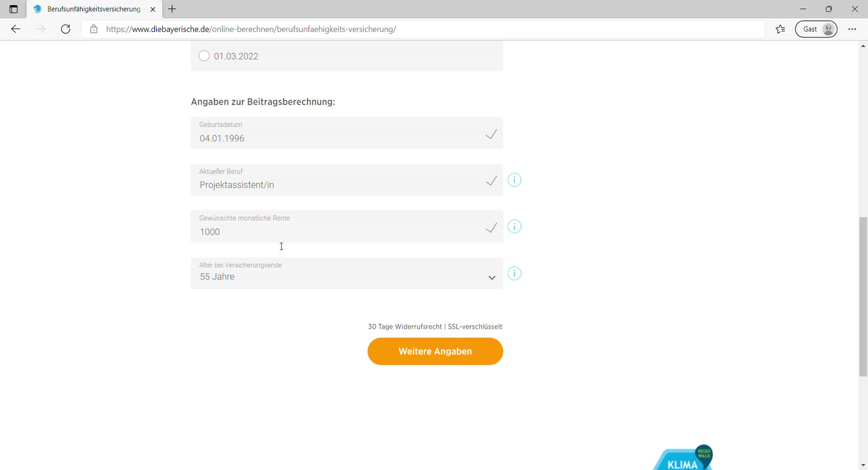
Task: Open a new browser tab
Action: coord(172,9)
